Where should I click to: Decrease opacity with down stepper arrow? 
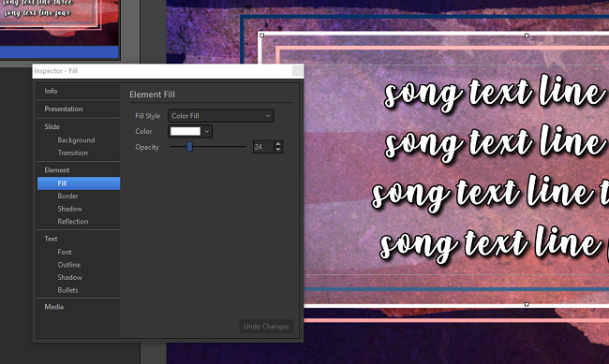(x=278, y=150)
